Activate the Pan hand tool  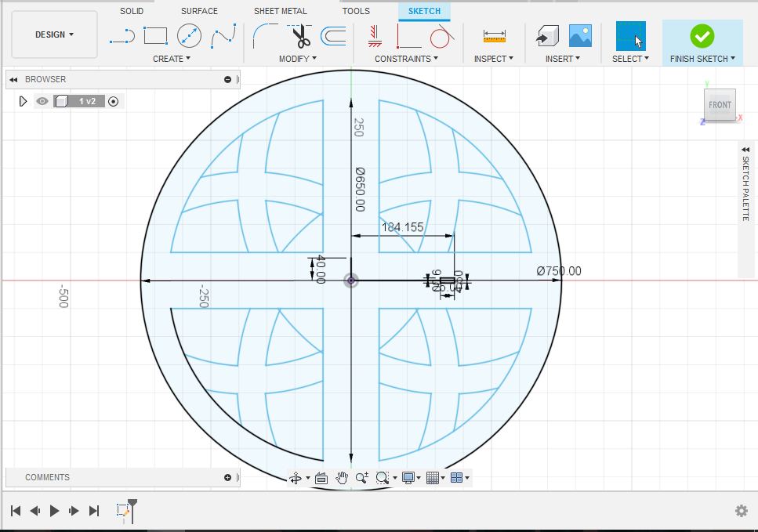coord(342,479)
